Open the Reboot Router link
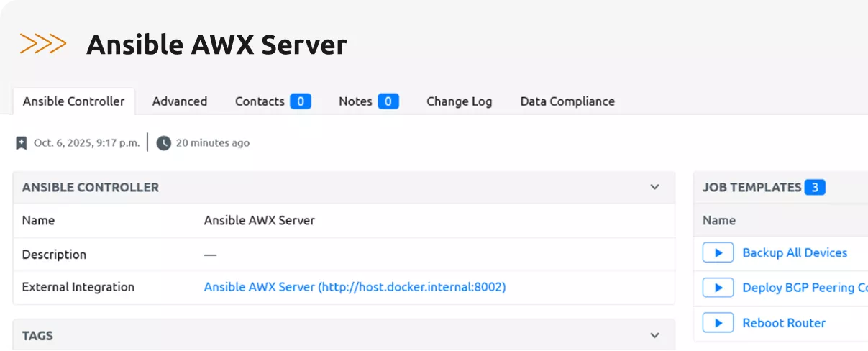This screenshot has height=351, width=868. coord(784,323)
